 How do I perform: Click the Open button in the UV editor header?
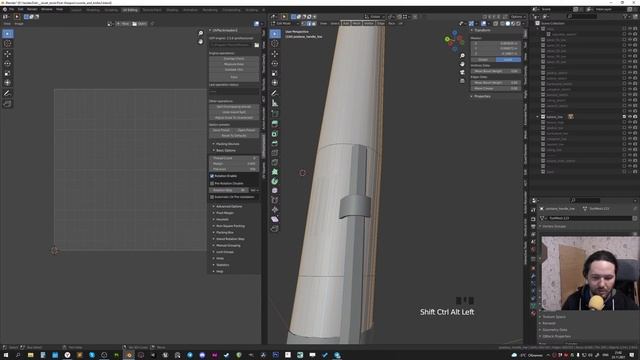[140, 24]
